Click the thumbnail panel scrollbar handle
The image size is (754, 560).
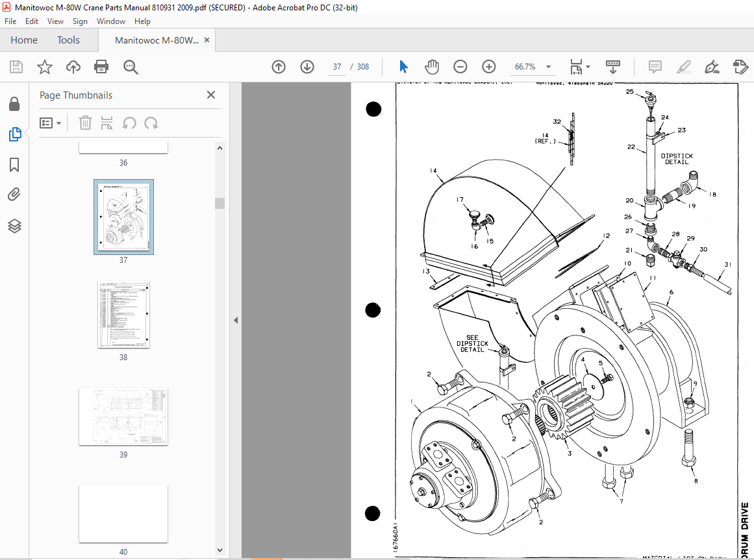pyautogui.click(x=220, y=203)
